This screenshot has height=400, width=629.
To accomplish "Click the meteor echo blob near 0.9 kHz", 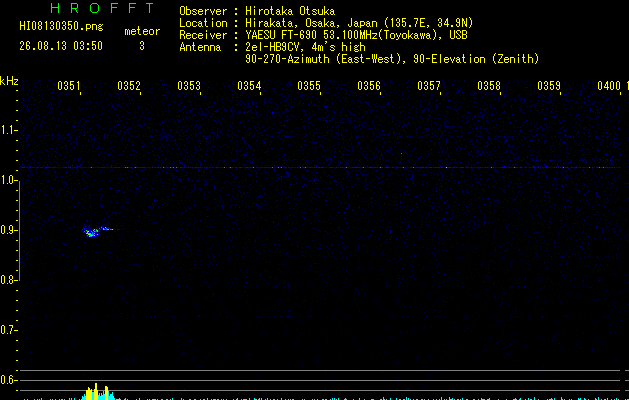I will click(x=96, y=231).
